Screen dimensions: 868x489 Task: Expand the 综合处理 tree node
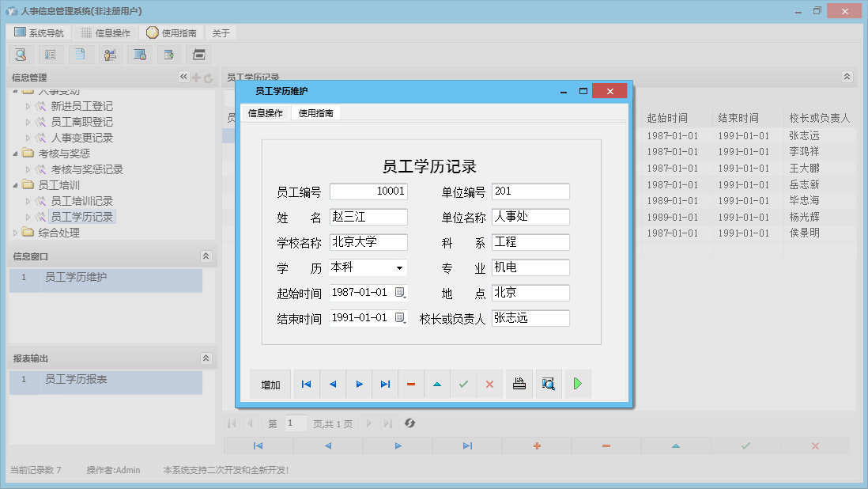coord(13,233)
